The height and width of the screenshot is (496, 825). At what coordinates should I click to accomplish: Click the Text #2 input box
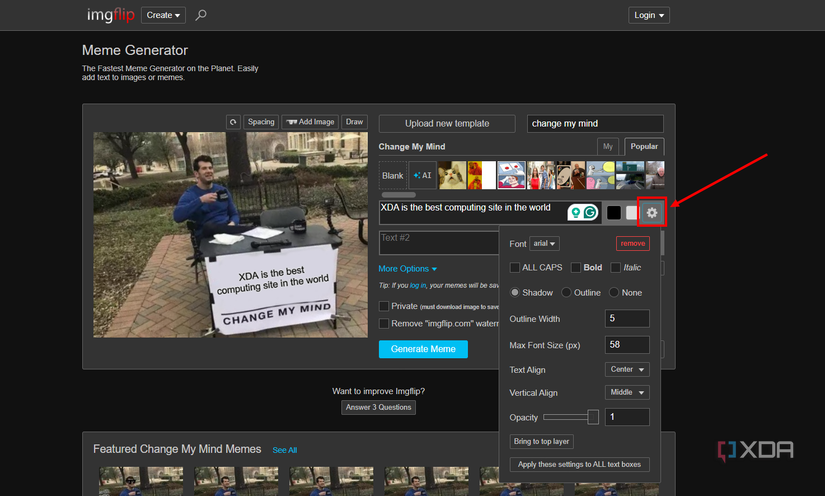tap(439, 242)
